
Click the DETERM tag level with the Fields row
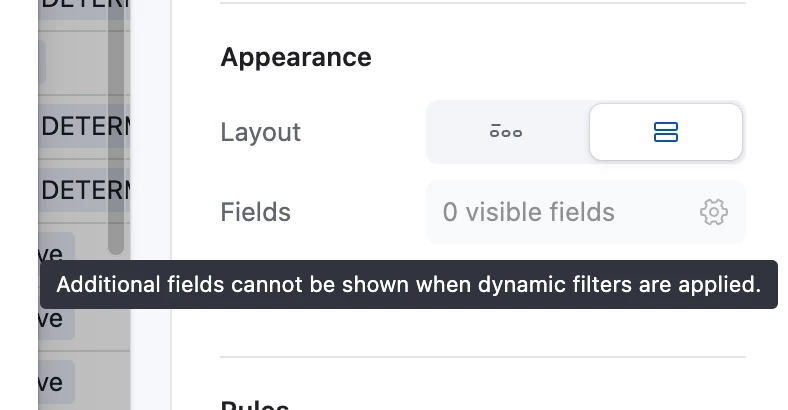coord(84,190)
